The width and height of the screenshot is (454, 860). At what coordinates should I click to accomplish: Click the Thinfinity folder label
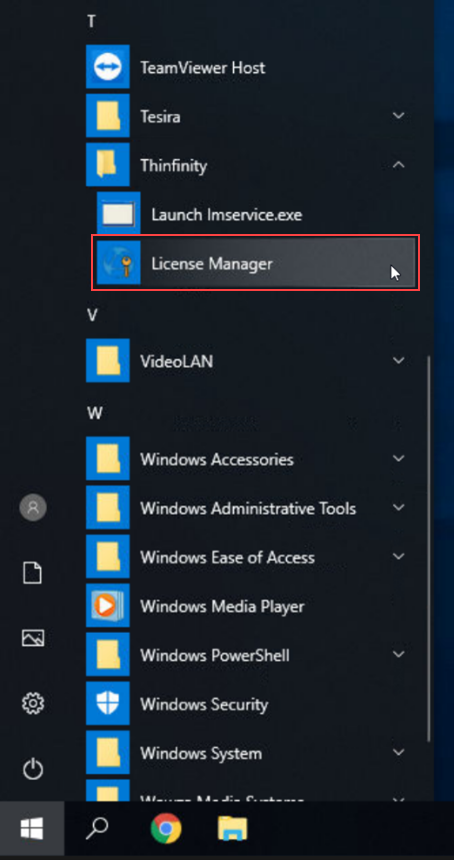(x=173, y=165)
